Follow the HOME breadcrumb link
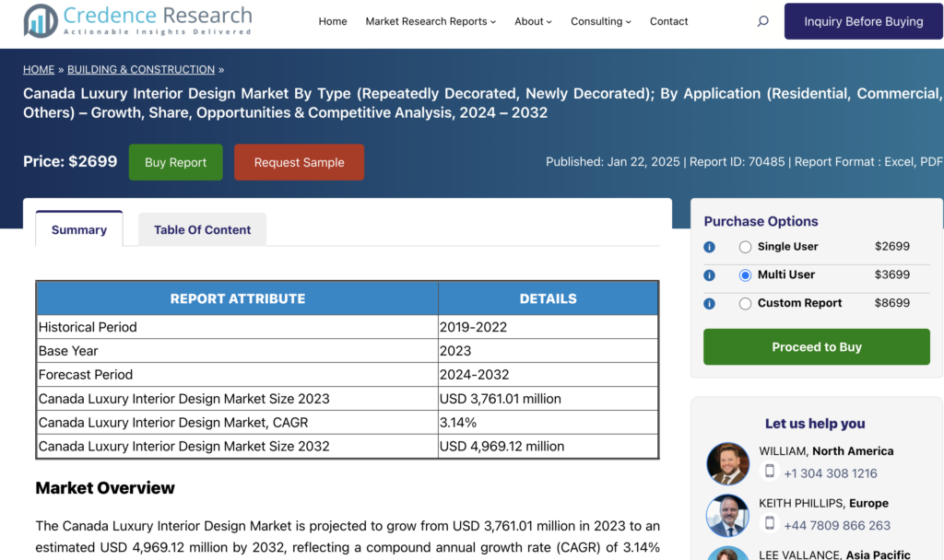 tap(39, 70)
